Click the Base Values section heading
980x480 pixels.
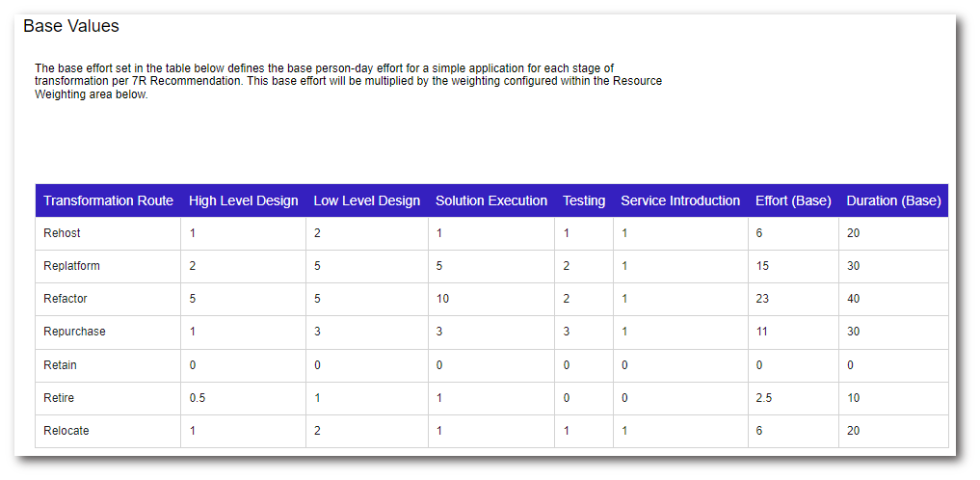click(x=71, y=26)
